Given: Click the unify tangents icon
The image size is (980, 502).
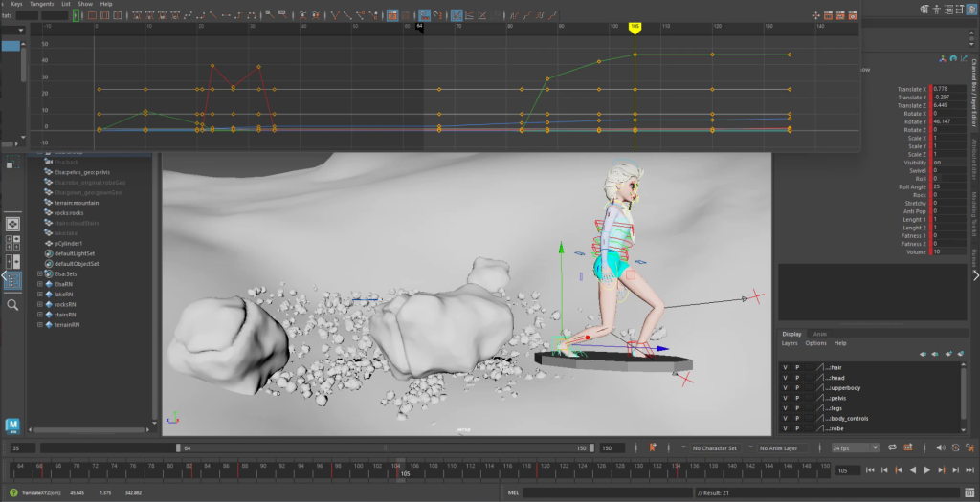Looking at the screenshot, I should (x=347, y=15).
